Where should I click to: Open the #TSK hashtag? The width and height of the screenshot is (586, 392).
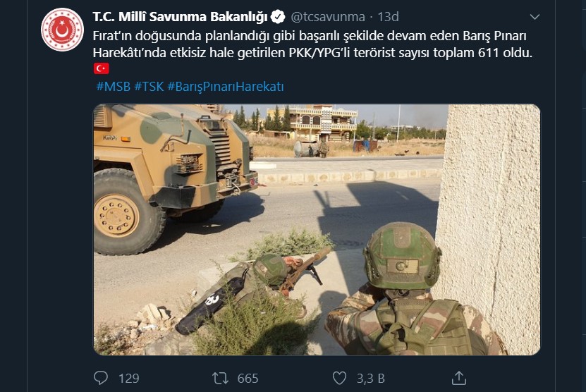point(149,87)
